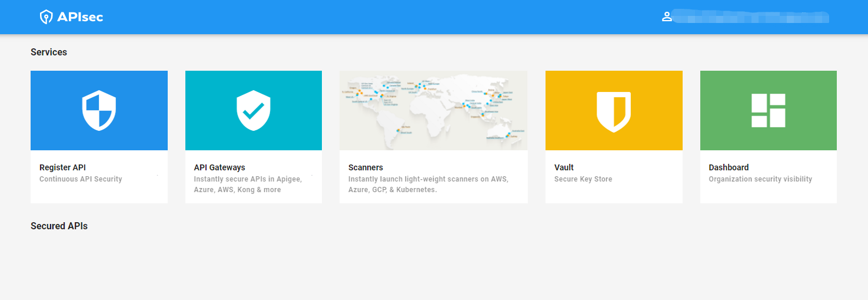
Task: Click the Secured APIs section heading
Action: [59, 226]
